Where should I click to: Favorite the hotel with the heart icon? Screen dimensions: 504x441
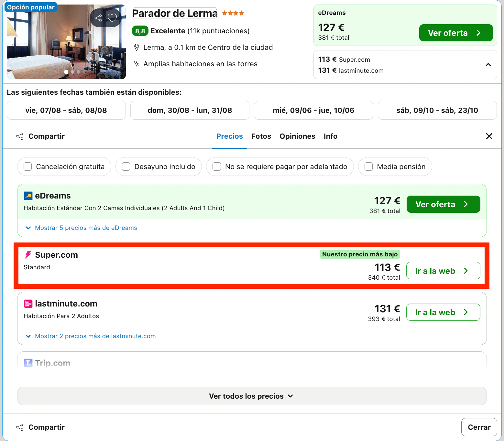pyautogui.click(x=112, y=18)
